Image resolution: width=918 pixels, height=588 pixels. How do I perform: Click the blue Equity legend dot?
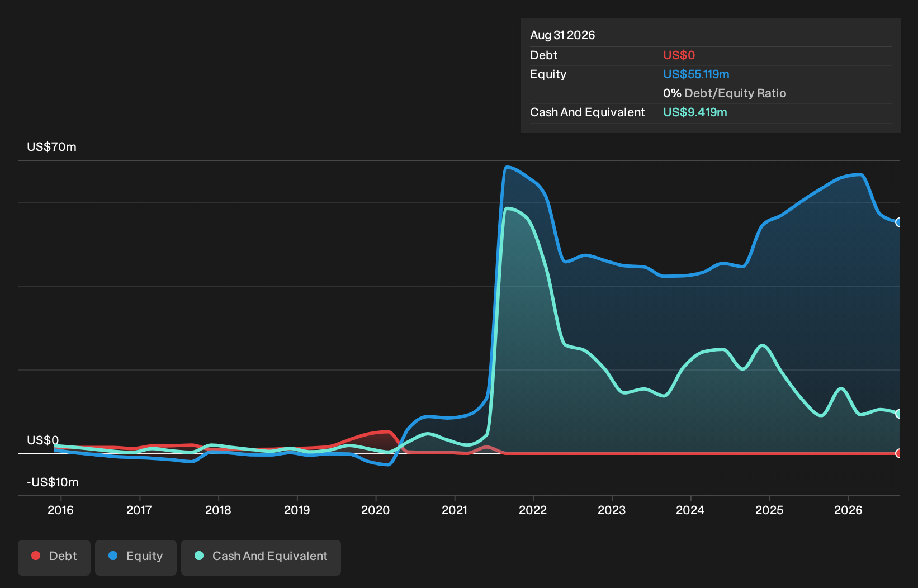coord(113,556)
